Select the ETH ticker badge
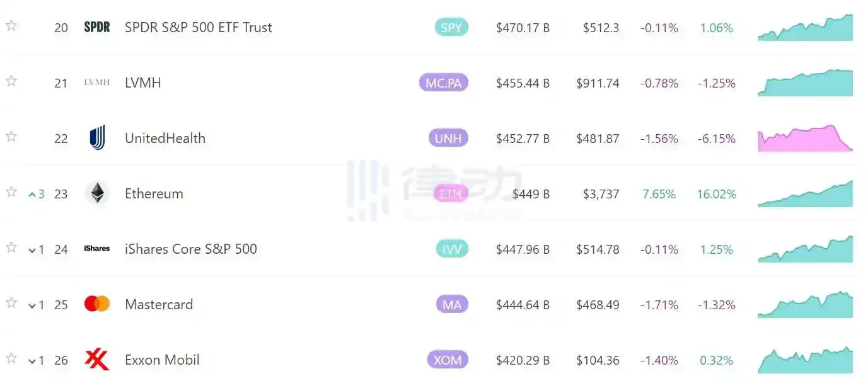The image size is (868, 381). [451, 194]
